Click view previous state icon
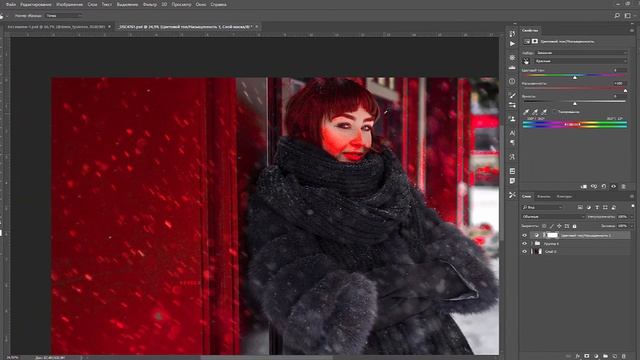 (x=594, y=187)
